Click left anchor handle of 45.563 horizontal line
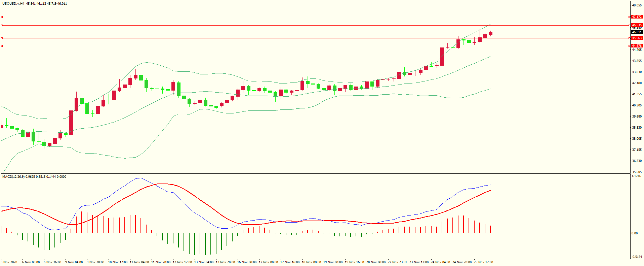Image resolution: width=644 pixels, height=266 pixels. coord(2,38)
